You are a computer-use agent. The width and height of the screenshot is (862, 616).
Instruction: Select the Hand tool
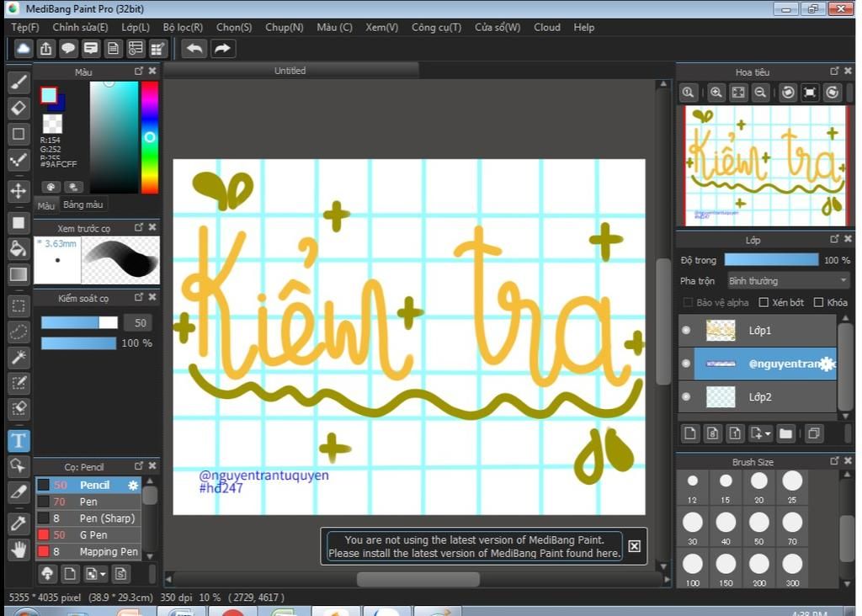pos(19,549)
